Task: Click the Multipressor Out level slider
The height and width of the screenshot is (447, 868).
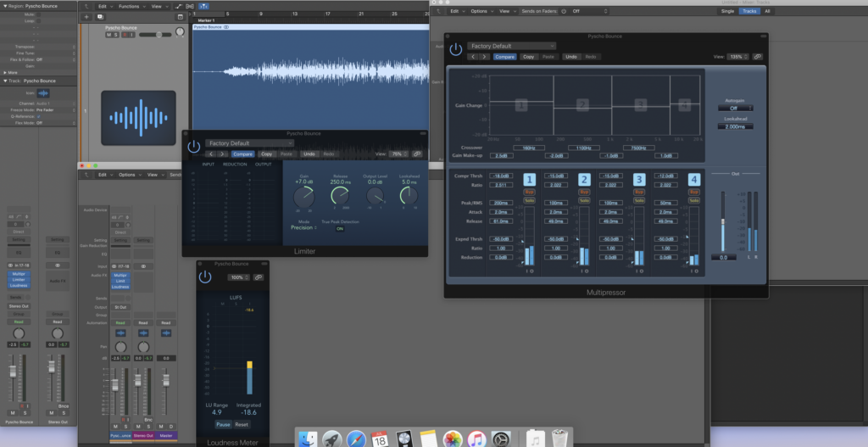Action: point(723,222)
